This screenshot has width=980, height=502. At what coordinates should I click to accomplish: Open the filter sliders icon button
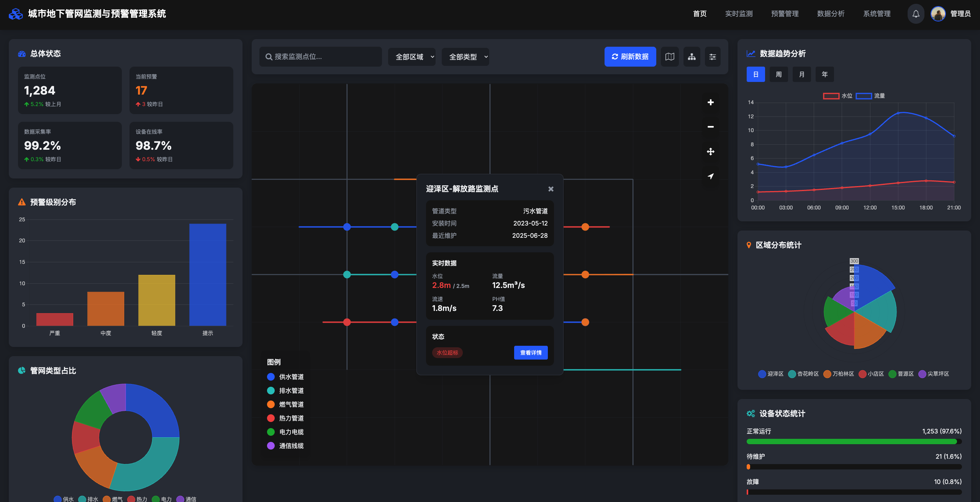click(x=713, y=57)
